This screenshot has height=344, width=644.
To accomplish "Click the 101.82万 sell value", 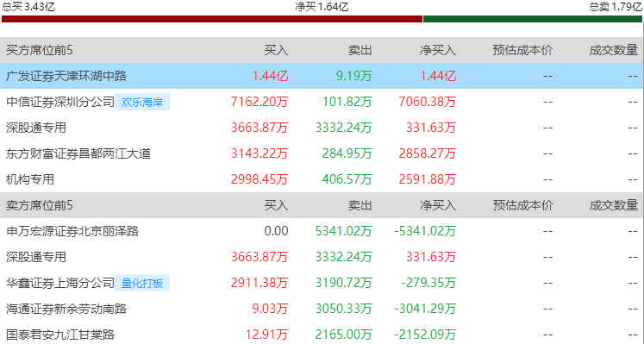I will point(347,102).
